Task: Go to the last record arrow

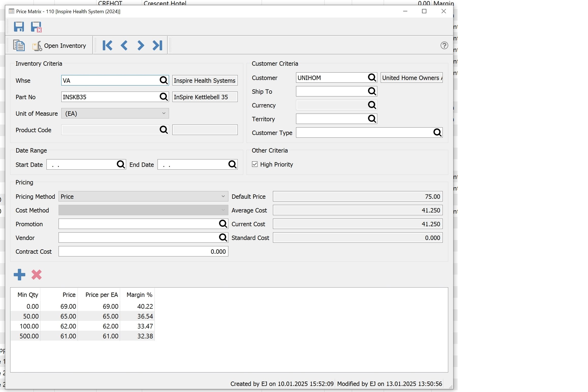Action: 157,46
